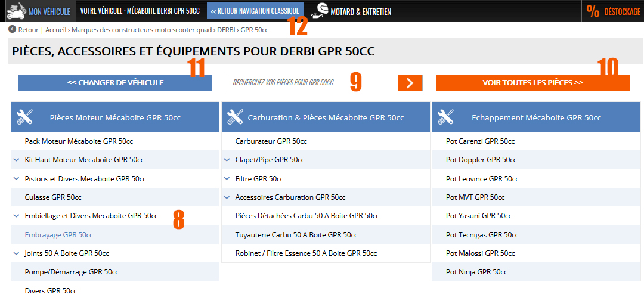Click Voir Toutes les Pièces button
Image resolution: width=644 pixels, height=294 pixels.
pyautogui.click(x=532, y=83)
